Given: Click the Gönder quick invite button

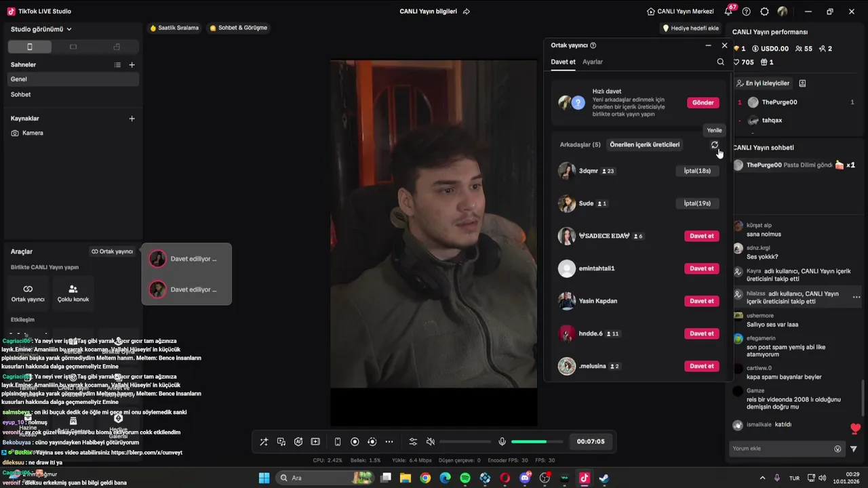Looking at the screenshot, I should (703, 102).
